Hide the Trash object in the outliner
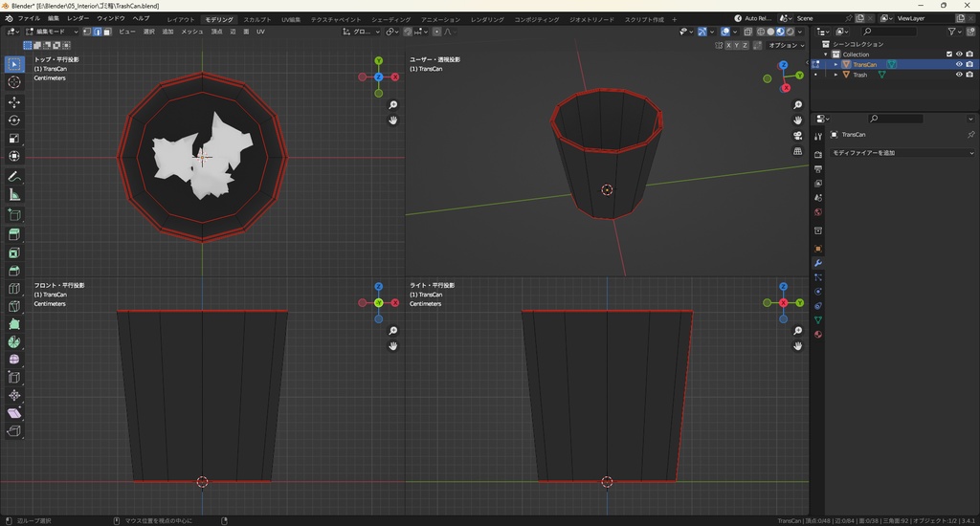This screenshot has width=980, height=526. tap(959, 75)
